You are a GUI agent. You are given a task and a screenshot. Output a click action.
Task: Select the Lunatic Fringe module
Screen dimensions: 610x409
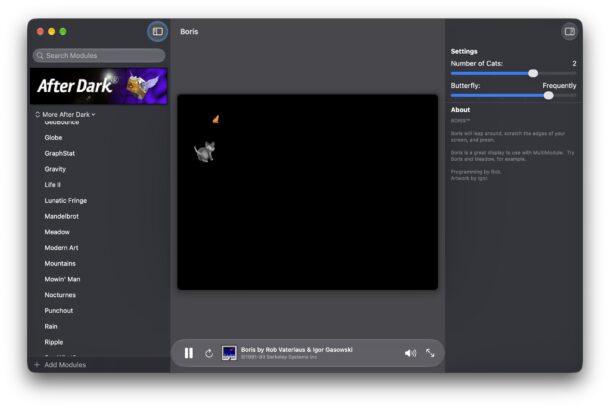66,200
